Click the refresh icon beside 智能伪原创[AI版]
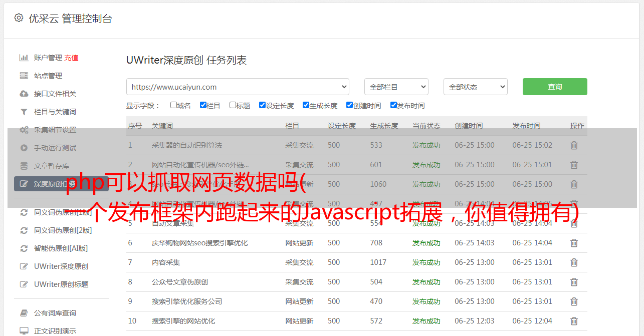644x336 pixels. pos(24,248)
